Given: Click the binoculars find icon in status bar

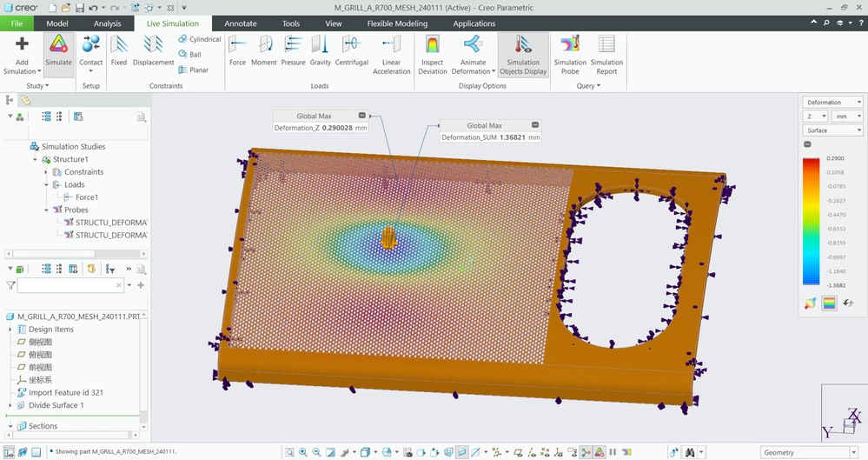Looking at the screenshot, I should 690,452.
